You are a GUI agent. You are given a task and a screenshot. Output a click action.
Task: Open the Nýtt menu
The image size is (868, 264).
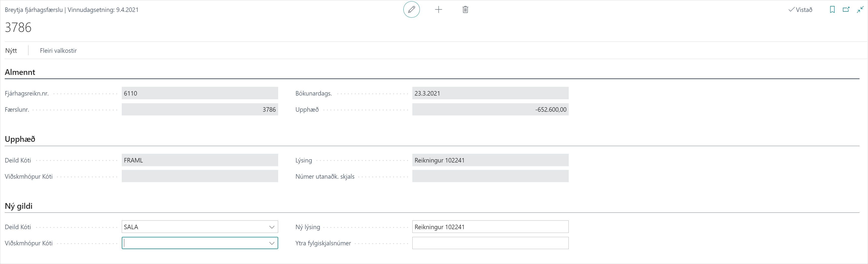[11, 51]
